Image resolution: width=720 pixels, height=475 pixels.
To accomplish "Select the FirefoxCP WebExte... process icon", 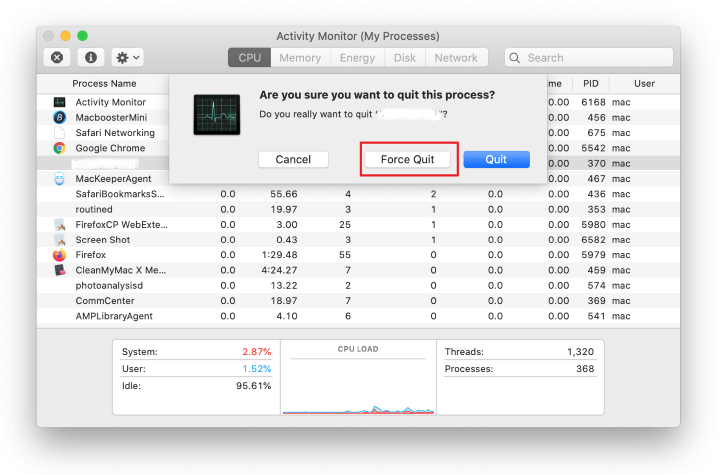I will 60,225.
